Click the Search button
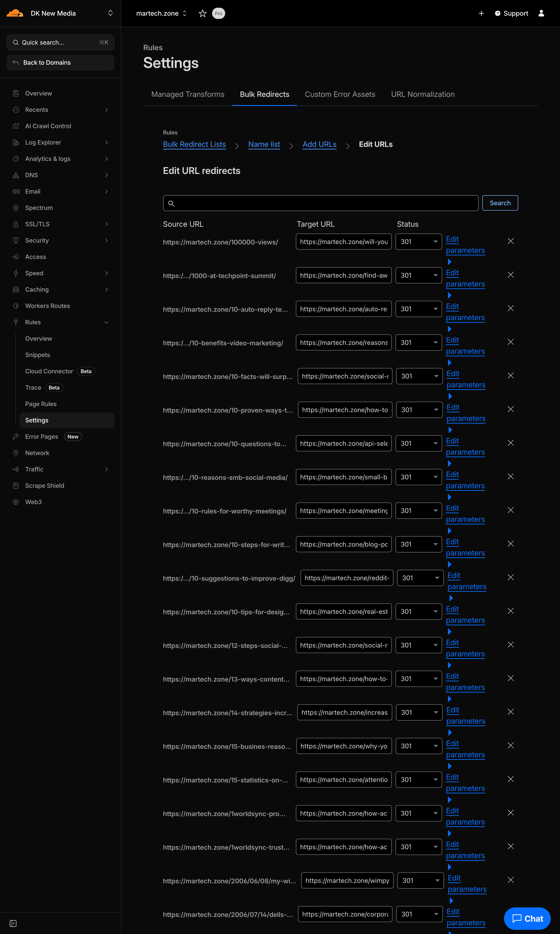This screenshot has height=934, width=560. click(x=500, y=203)
